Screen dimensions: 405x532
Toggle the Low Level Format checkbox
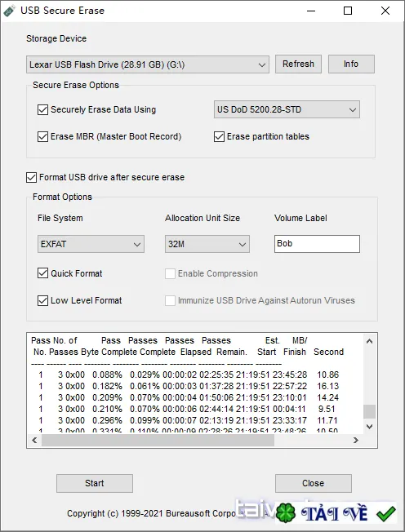pos(42,300)
